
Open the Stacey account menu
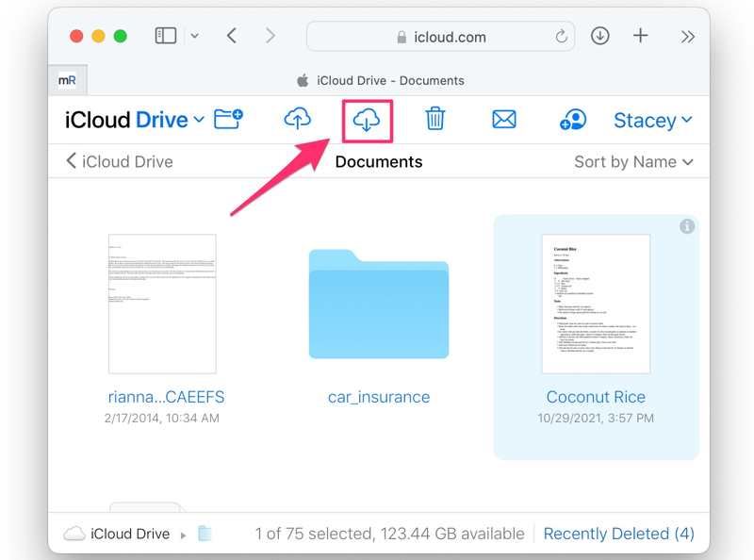(653, 121)
